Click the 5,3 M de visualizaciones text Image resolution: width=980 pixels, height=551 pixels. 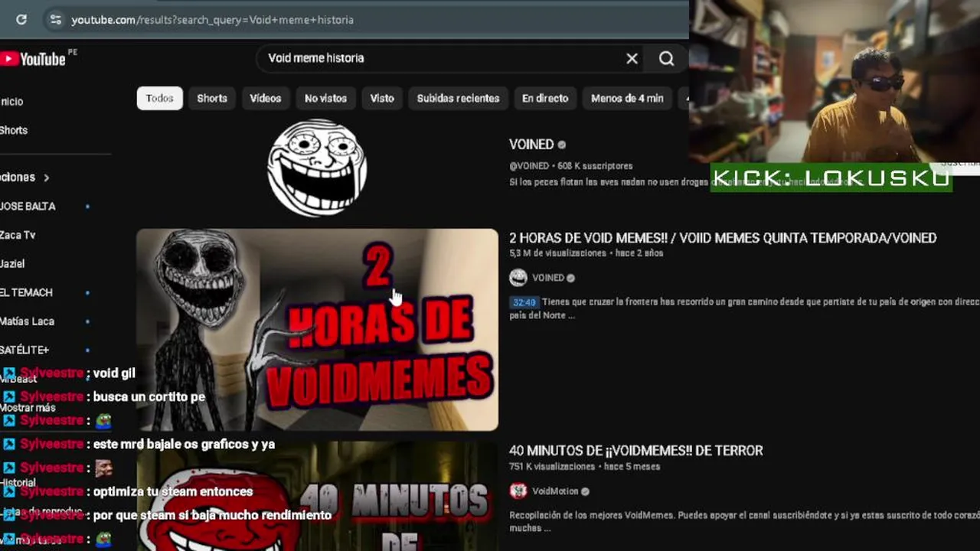click(557, 253)
